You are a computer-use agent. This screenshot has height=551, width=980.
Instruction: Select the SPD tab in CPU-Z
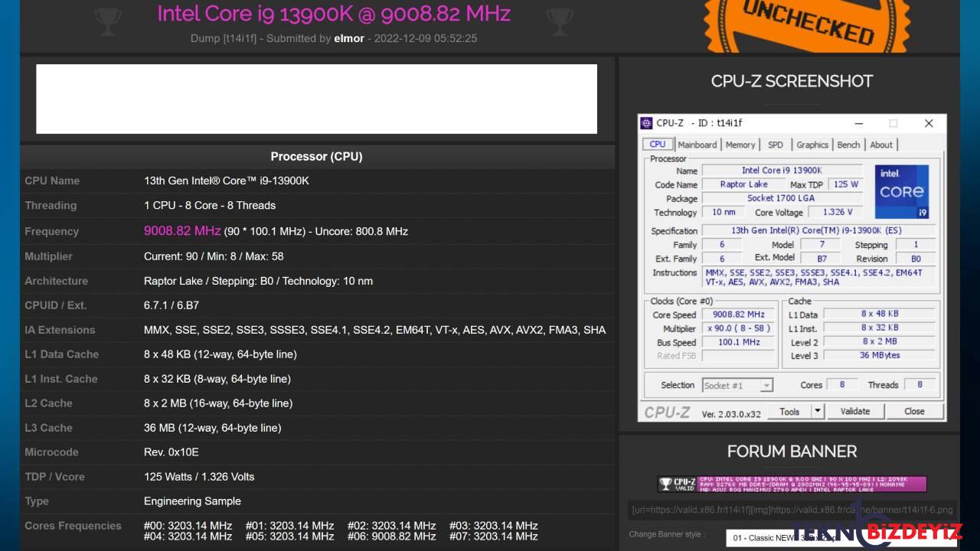(776, 145)
